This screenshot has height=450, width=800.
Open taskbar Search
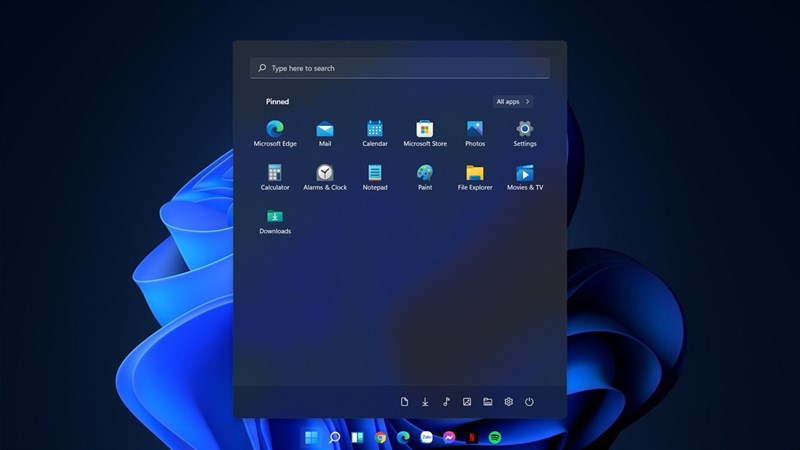click(x=334, y=437)
